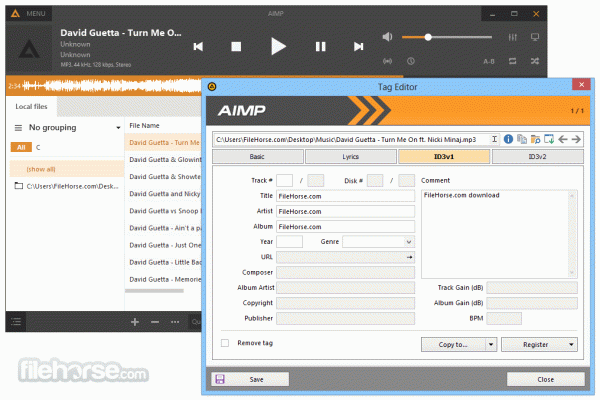Switch to the Lyrics tab
This screenshot has width=600, height=400.
(x=351, y=157)
